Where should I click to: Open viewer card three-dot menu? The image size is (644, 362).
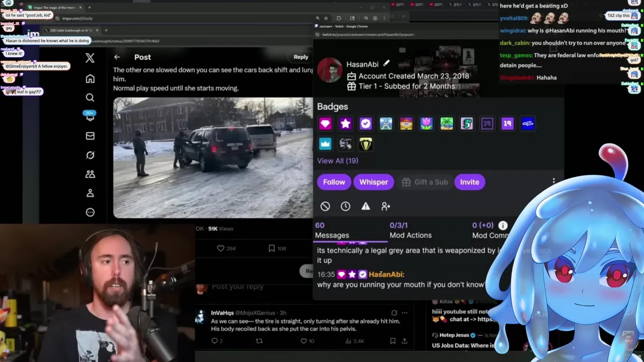point(554,181)
